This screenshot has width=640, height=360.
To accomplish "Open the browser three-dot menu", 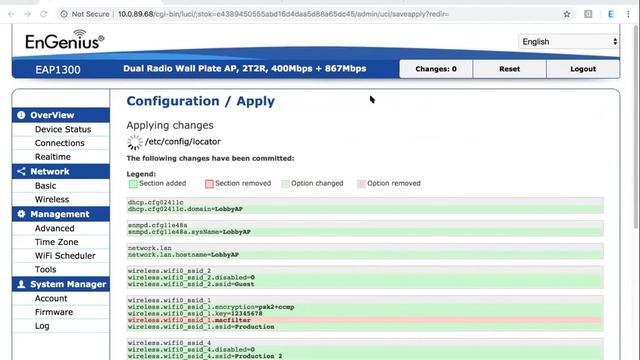I will (x=628, y=14).
